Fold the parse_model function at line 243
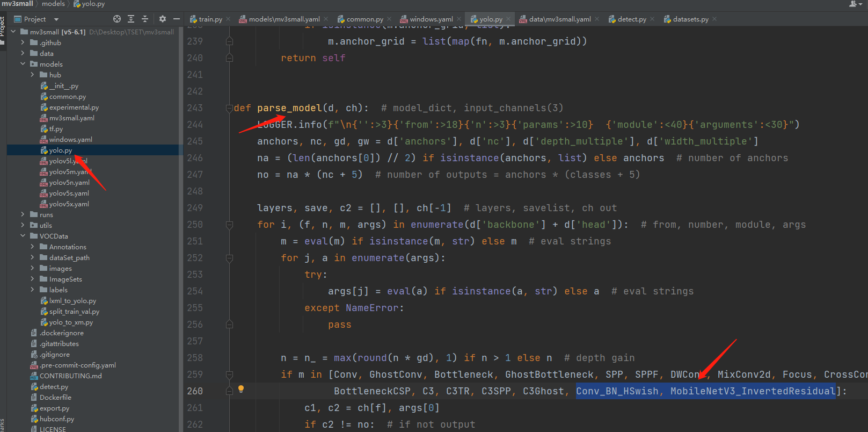 (x=229, y=108)
